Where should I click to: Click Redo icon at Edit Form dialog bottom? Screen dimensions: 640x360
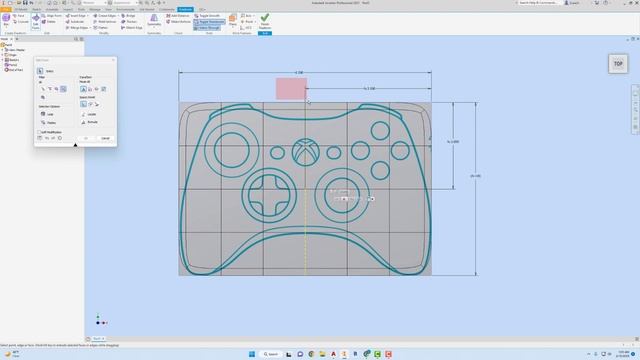[x=53, y=138]
